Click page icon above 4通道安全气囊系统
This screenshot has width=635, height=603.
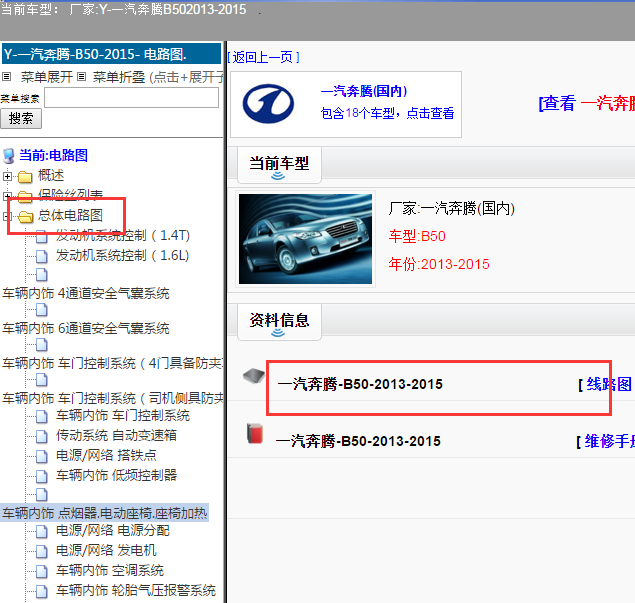[x=42, y=275]
